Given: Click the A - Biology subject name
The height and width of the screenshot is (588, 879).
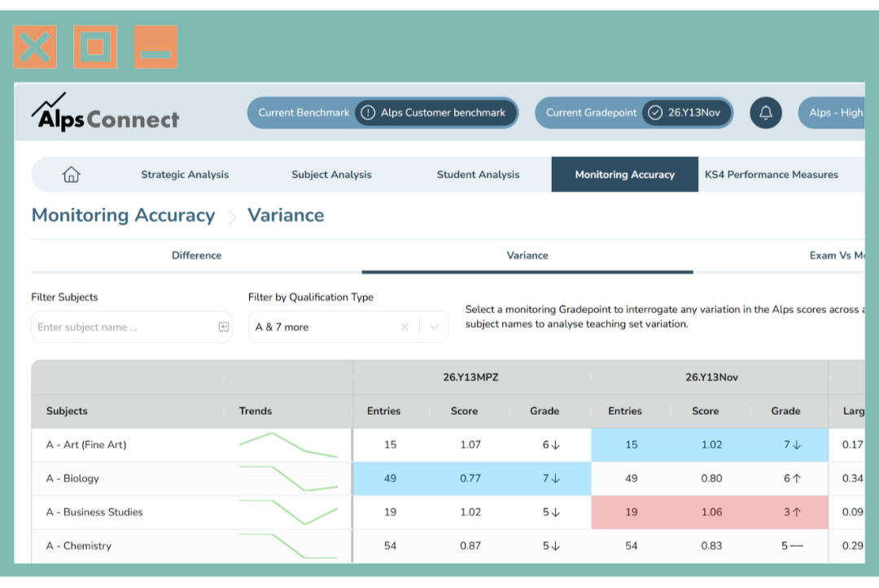Looking at the screenshot, I should pos(72,478).
